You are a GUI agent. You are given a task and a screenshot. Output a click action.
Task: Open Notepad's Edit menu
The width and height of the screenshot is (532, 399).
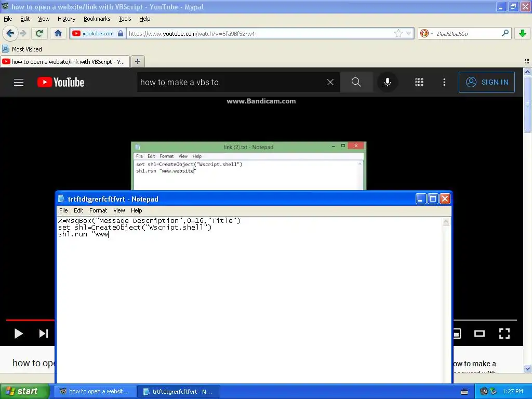tap(78, 210)
